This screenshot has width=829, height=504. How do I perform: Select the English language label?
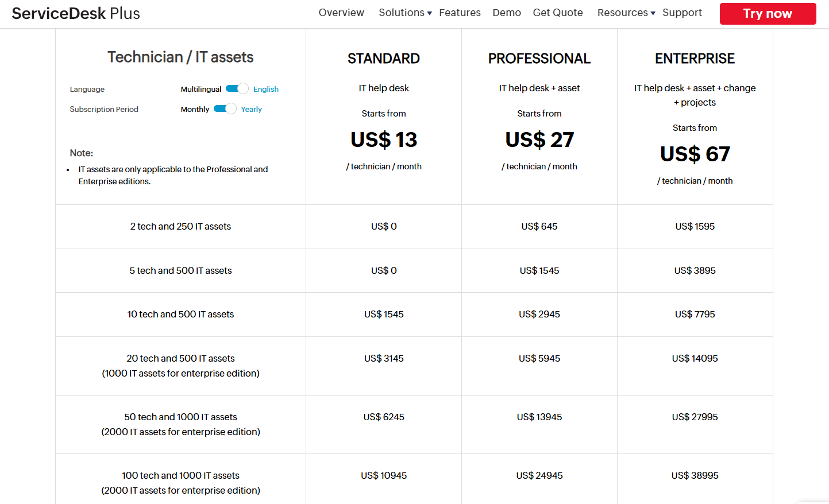(266, 89)
